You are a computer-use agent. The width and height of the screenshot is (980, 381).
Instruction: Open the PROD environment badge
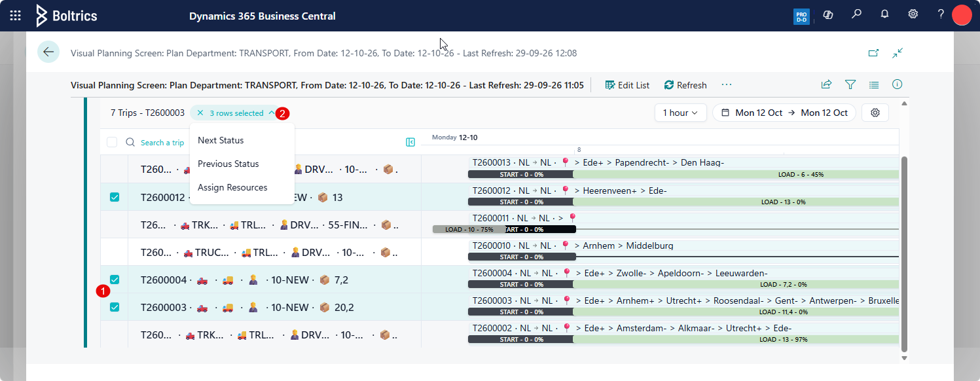801,16
